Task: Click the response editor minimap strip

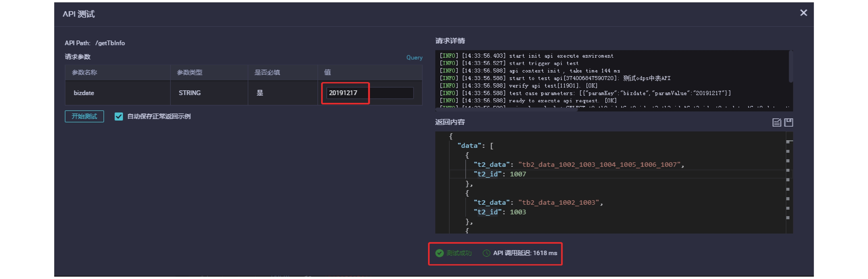Action: (x=789, y=182)
